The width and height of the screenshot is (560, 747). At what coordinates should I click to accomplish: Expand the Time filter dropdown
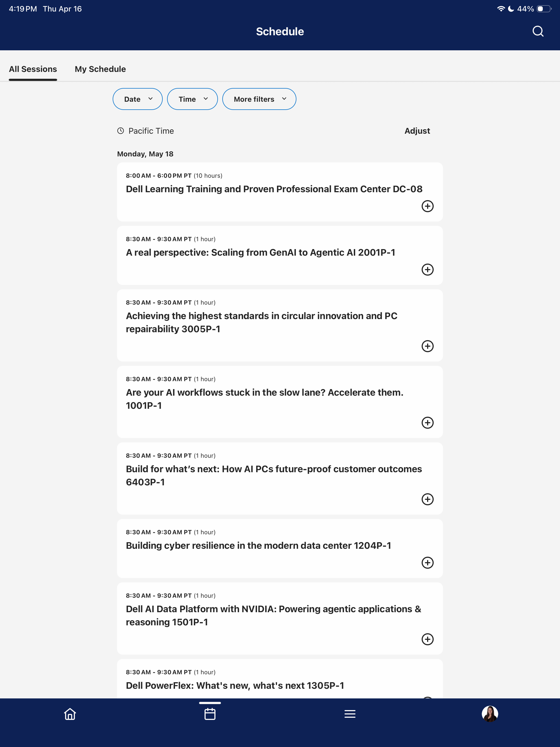point(192,99)
